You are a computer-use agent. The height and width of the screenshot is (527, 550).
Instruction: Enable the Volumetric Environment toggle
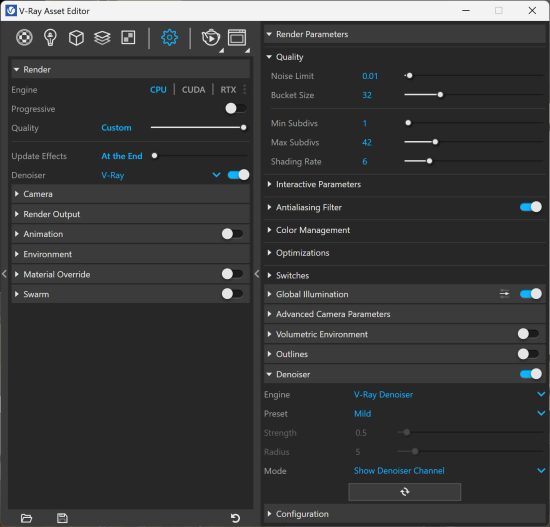coord(528,334)
